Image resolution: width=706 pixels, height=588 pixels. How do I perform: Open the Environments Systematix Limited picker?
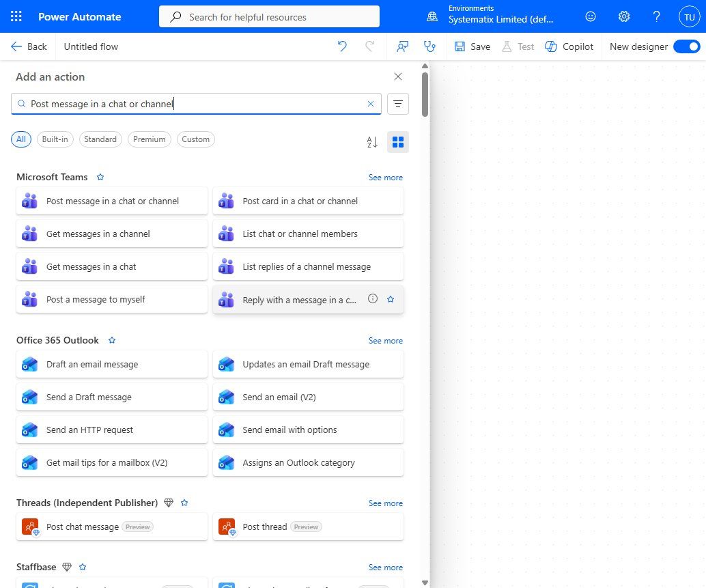click(x=500, y=14)
